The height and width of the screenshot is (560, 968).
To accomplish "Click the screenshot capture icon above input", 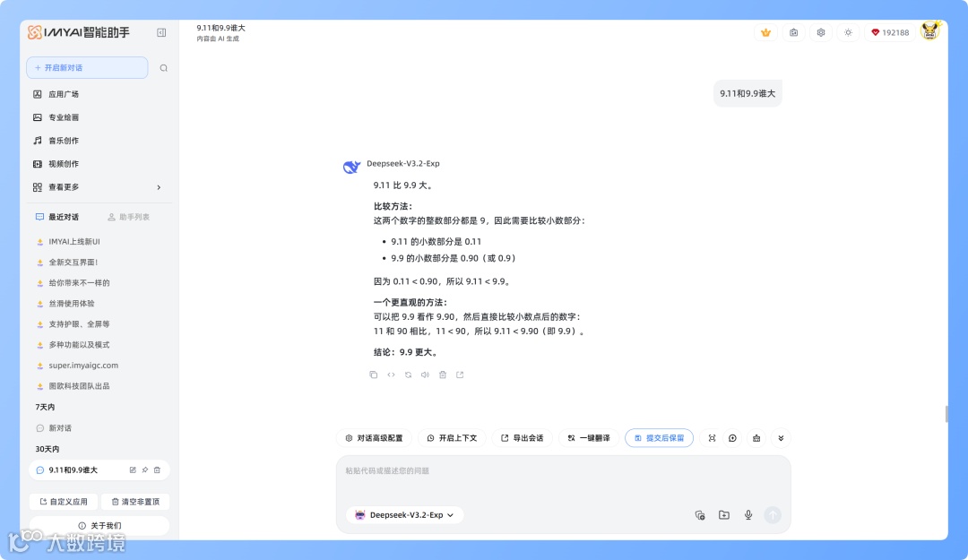I will 712,438.
